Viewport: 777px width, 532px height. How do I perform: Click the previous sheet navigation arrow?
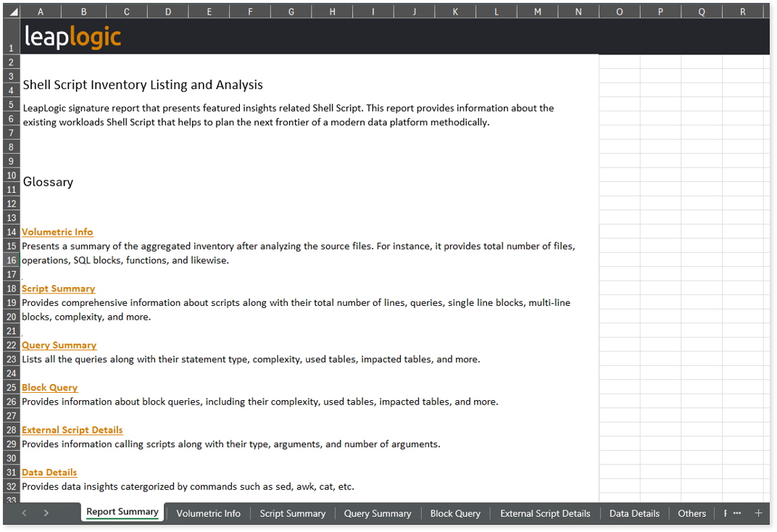point(24,513)
